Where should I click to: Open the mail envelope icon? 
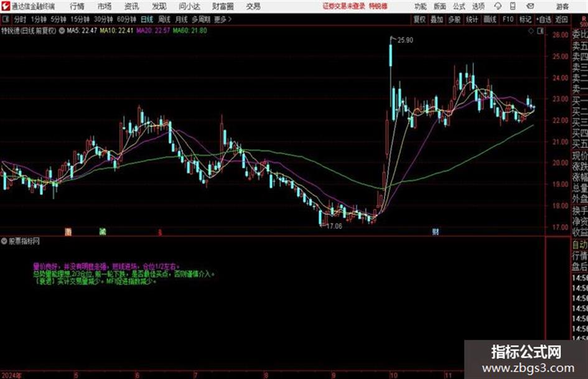pos(530,6)
